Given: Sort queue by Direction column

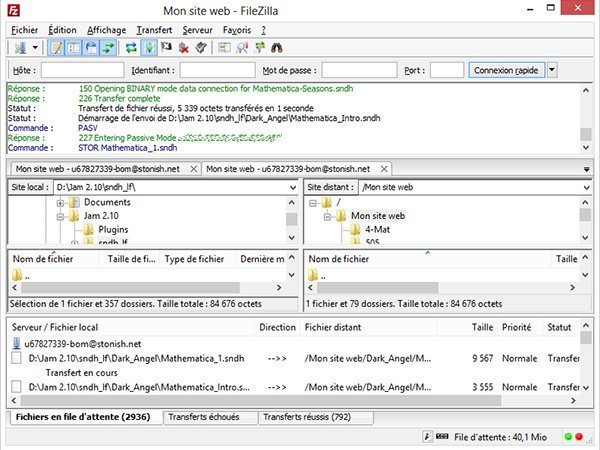Looking at the screenshot, I should pos(277,327).
